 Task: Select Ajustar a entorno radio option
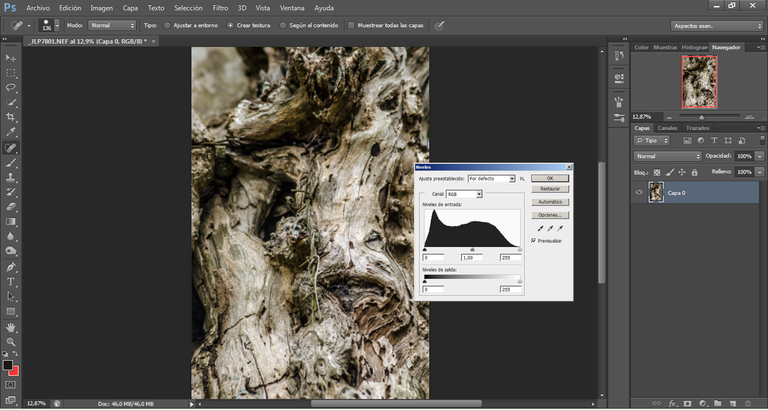pyautogui.click(x=167, y=25)
